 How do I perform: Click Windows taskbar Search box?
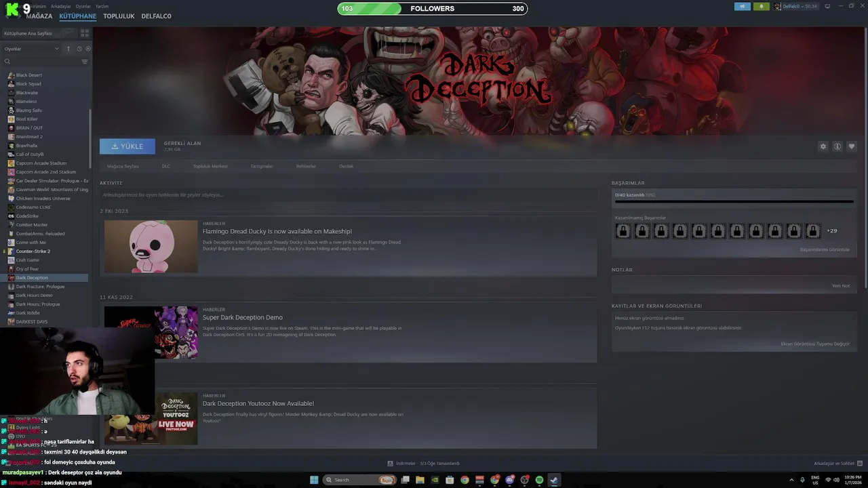coord(360,480)
